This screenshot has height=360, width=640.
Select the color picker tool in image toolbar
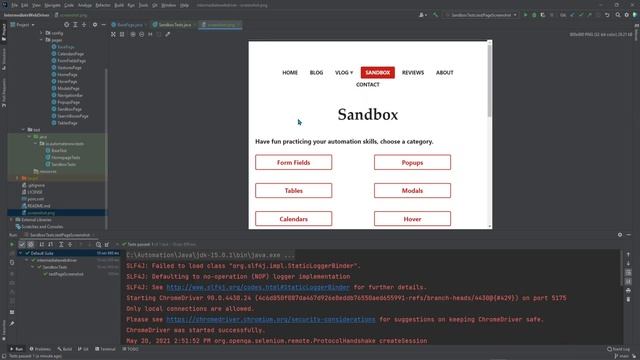(x=168, y=35)
